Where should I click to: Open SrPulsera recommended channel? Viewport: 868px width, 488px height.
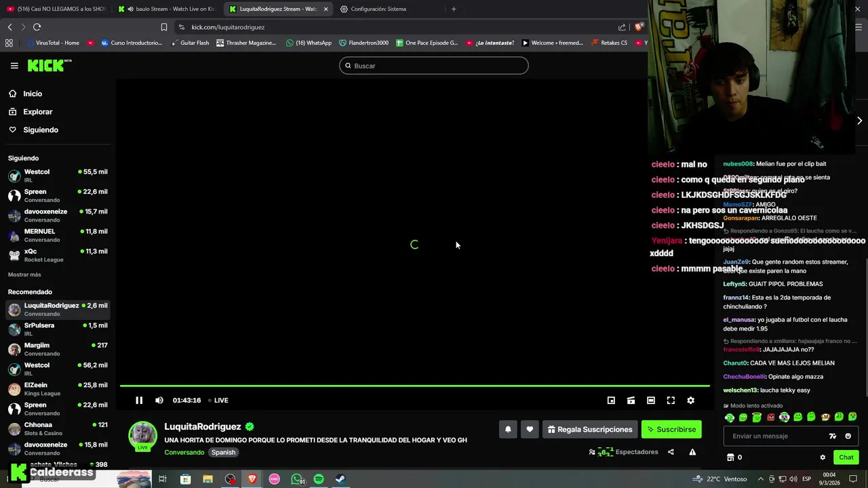point(58,329)
